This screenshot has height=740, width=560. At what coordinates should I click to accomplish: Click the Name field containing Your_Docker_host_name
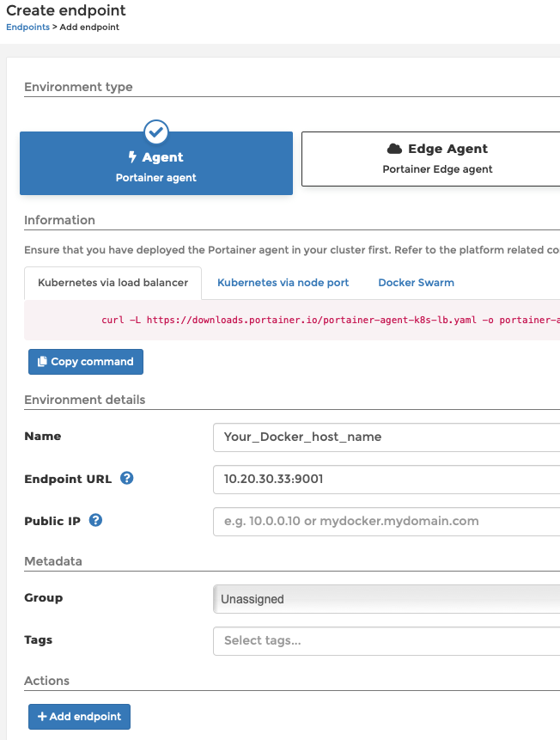(x=386, y=437)
